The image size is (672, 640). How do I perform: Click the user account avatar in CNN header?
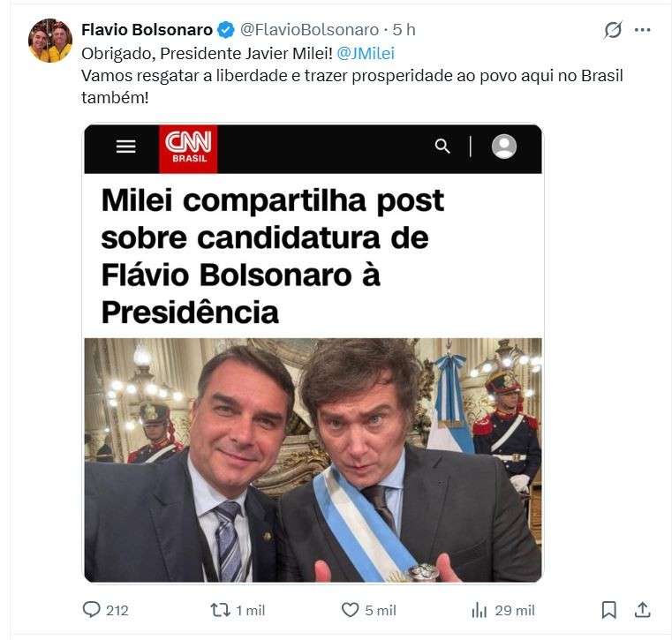click(x=504, y=147)
